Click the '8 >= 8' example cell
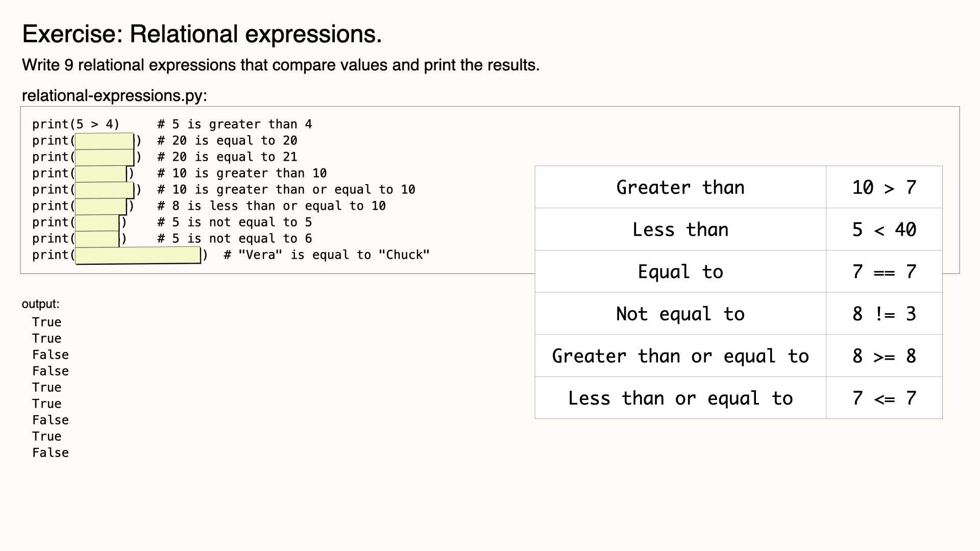Viewport: 980px width, 551px height. pos(884,356)
